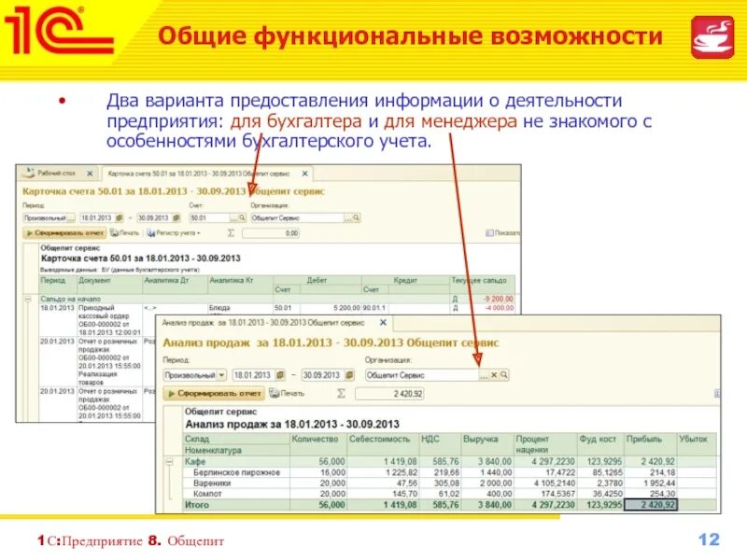
Task: Click sigma sum icon in Анализ продаж toolbar
Action: (341, 393)
